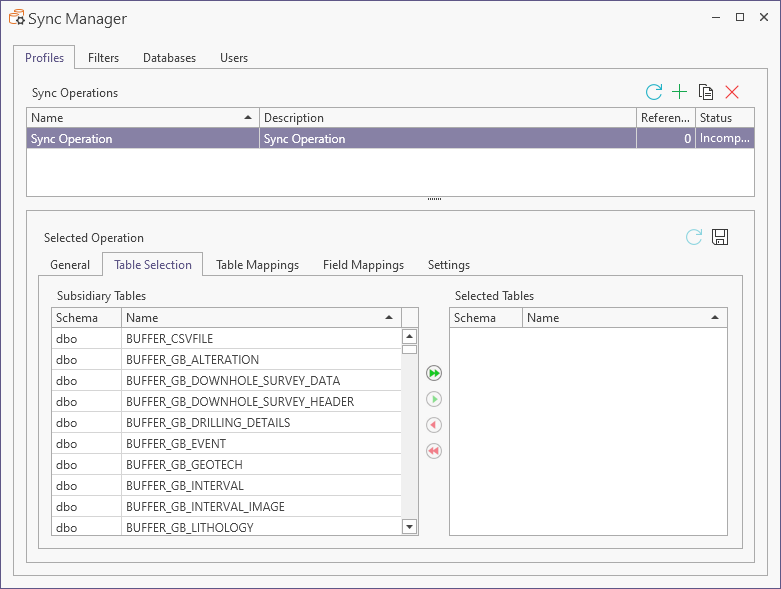The height and width of the screenshot is (589, 781).
Task: Move all tables to Selected Tables
Action: (x=434, y=373)
